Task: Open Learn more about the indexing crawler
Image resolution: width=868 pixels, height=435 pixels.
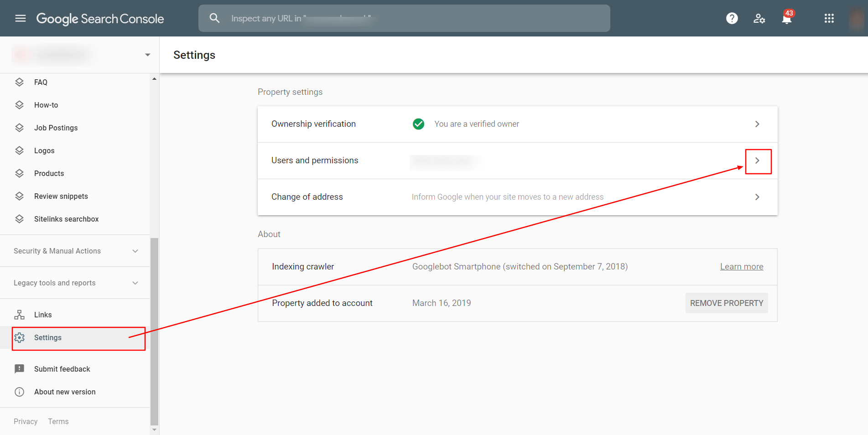Action: [741, 266]
